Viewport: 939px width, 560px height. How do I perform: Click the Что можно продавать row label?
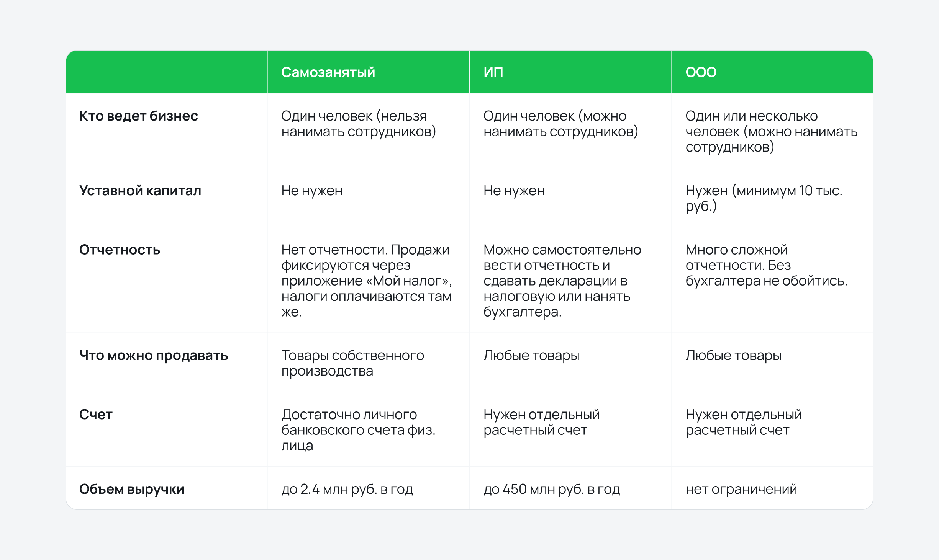[154, 356]
